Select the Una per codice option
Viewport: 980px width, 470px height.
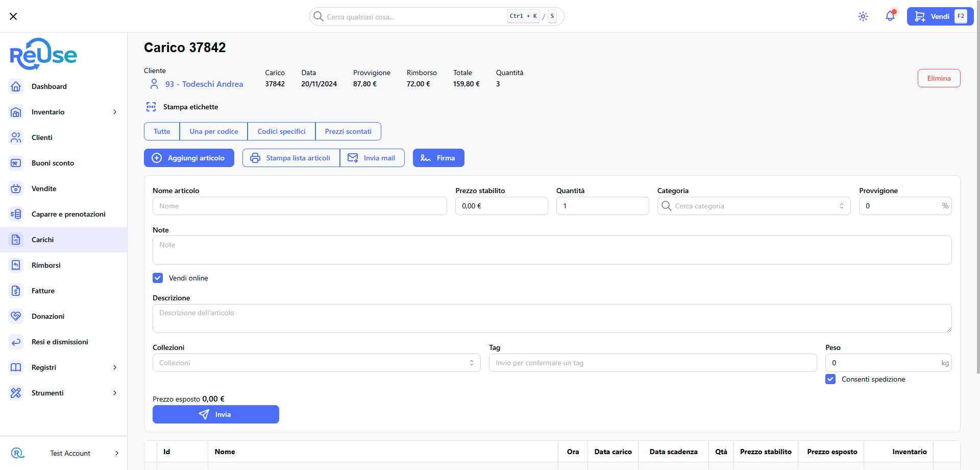click(213, 131)
